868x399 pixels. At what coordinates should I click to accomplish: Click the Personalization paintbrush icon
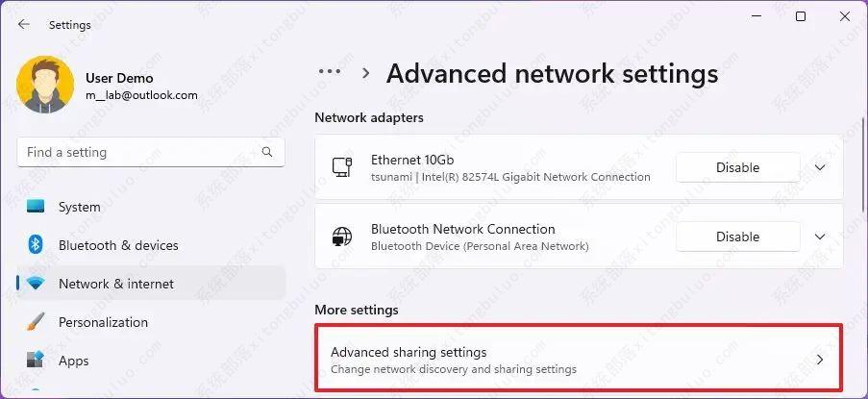click(x=36, y=322)
